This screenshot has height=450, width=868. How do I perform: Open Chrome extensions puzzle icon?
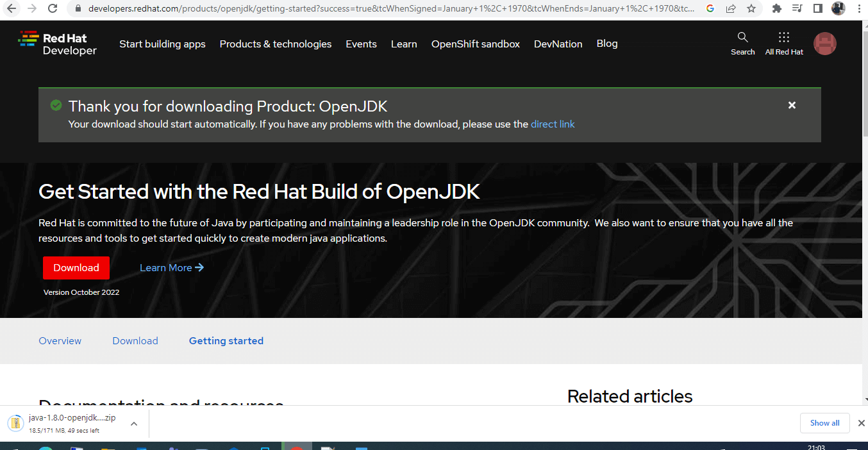coord(777,9)
